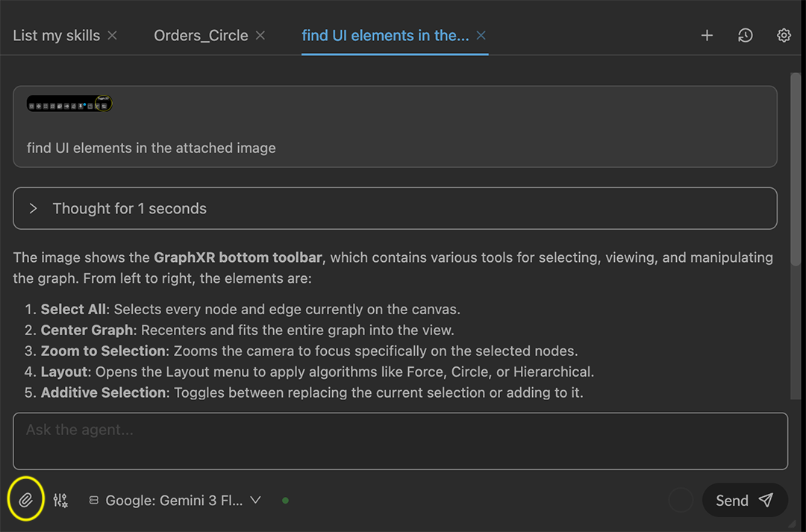Click the dark circle indicator beside Send

tap(681, 500)
